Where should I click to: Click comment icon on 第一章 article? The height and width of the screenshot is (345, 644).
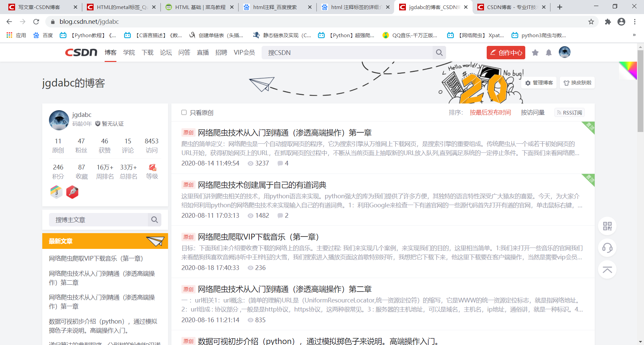(280, 163)
